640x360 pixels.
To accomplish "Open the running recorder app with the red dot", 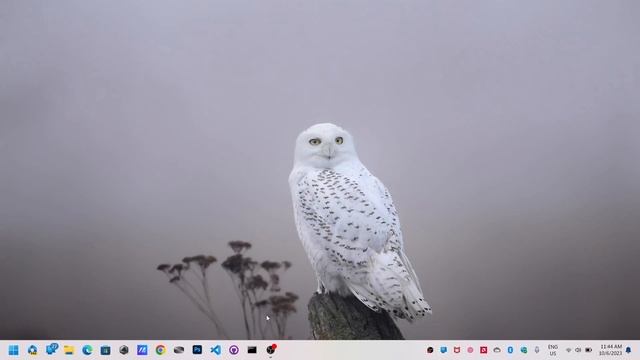I will (x=271, y=349).
